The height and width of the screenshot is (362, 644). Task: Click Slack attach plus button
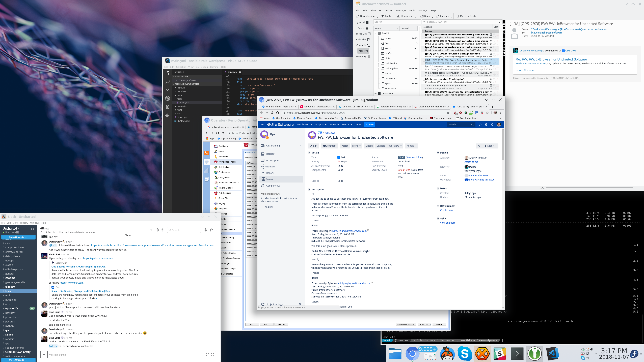click(x=44, y=354)
